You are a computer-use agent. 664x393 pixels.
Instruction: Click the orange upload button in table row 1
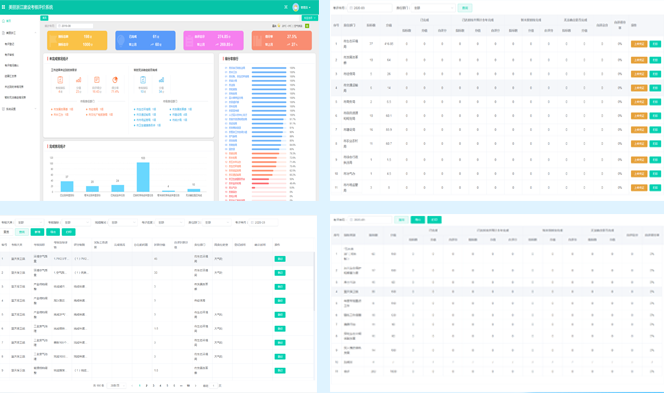pos(639,44)
